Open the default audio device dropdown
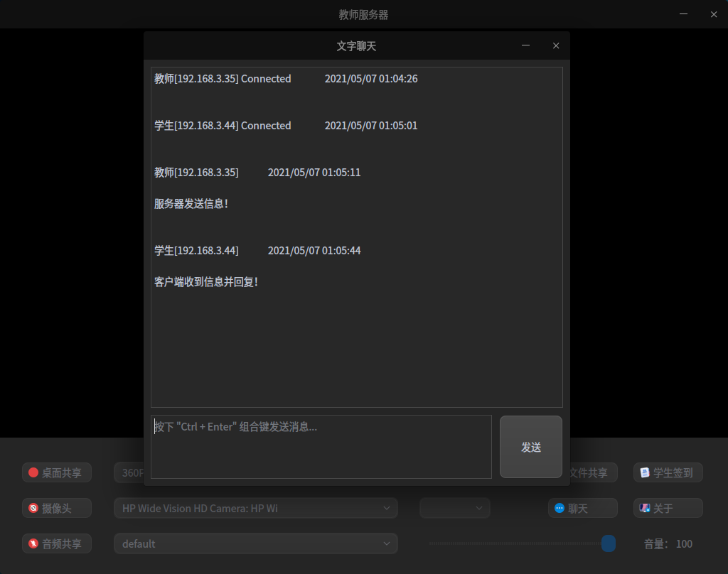Viewport: 728px width, 574px height. coord(256,543)
